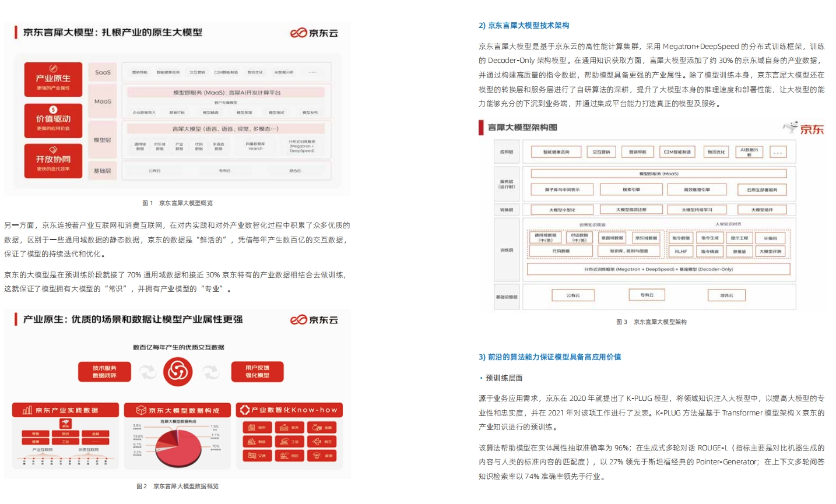The image size is (836, 504).
Task: Click slide title 京东言犀大模型：扎根产业的原生大模型
Action: point(113,33)
